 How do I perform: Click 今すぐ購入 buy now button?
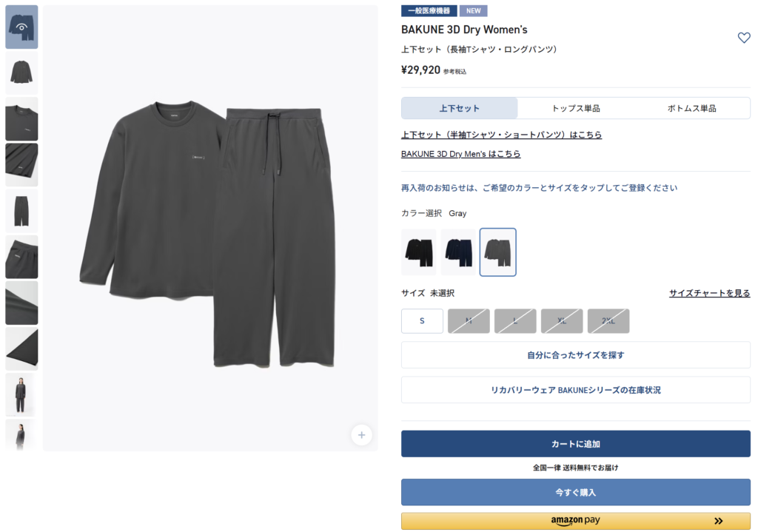(576, 492)
